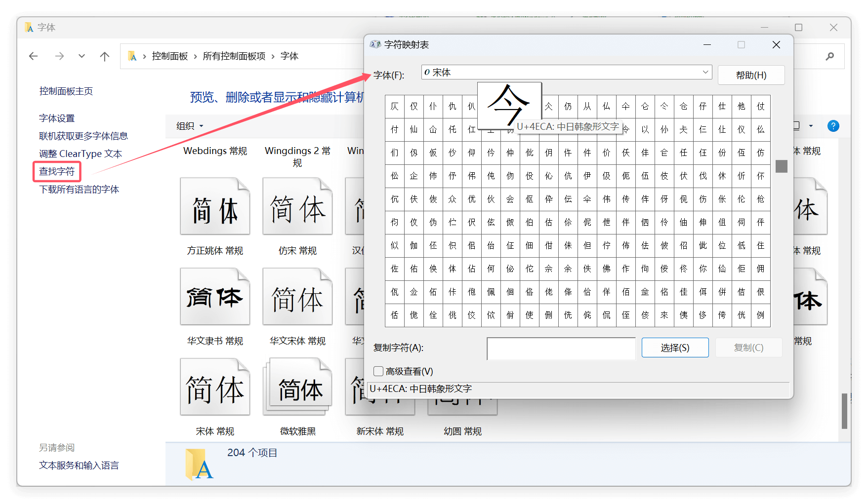Click the back navigation arrow
Viewport: 868px width, 503px height.
[33, 56]
